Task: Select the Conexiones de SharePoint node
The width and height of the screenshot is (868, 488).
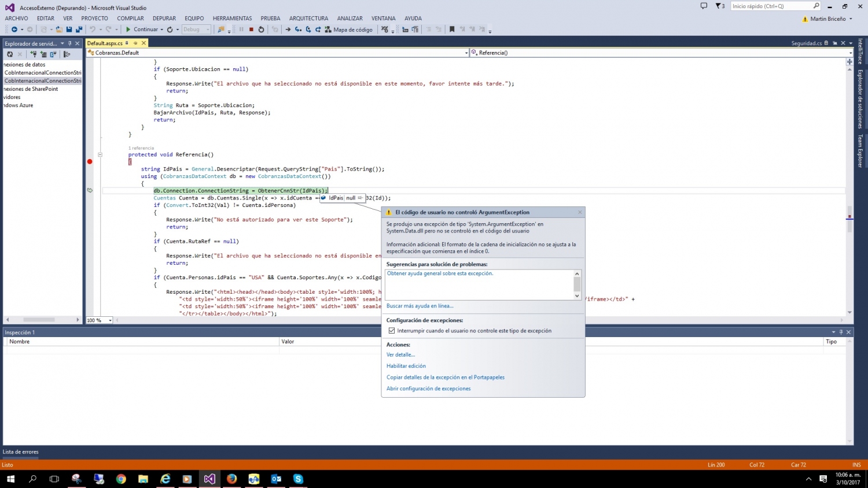Action: click(31, 89)
